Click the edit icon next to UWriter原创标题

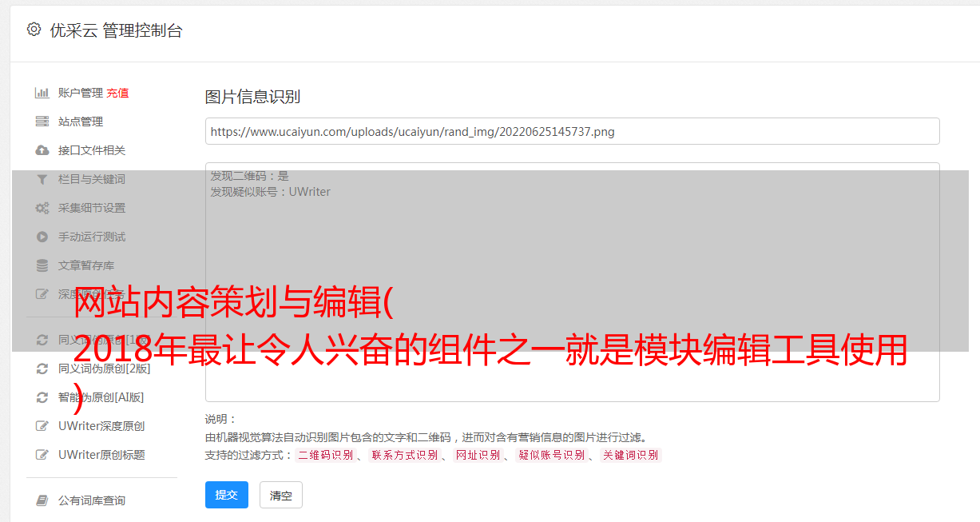point(42,455)
